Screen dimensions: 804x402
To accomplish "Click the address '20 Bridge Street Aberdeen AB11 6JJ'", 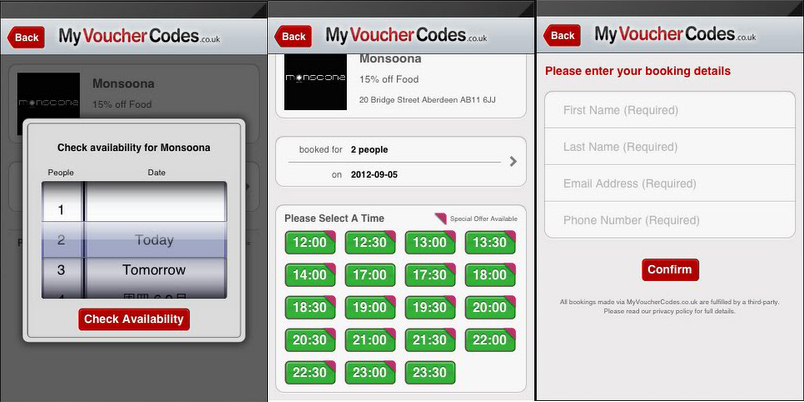I will point(427,100).
